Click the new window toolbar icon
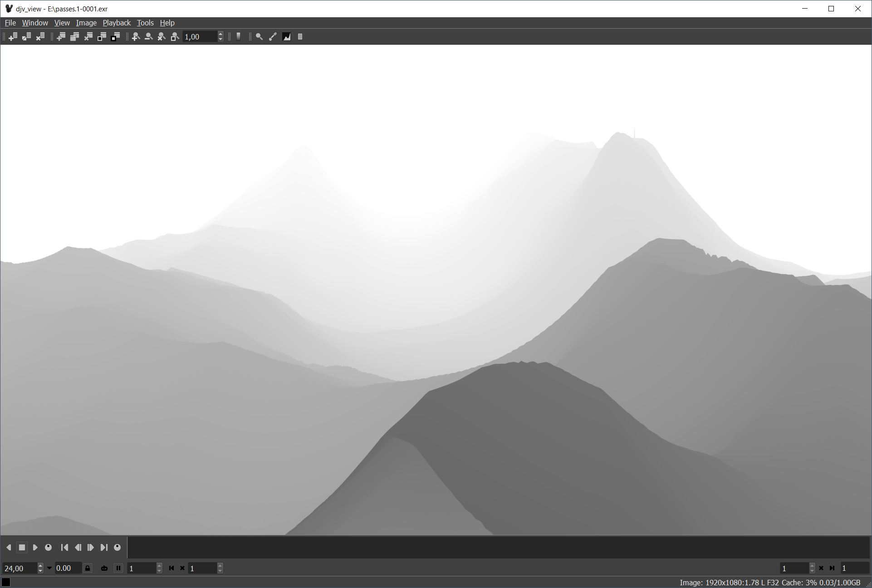Viewport: 872px width, 588px height. [x=61, y=37]
